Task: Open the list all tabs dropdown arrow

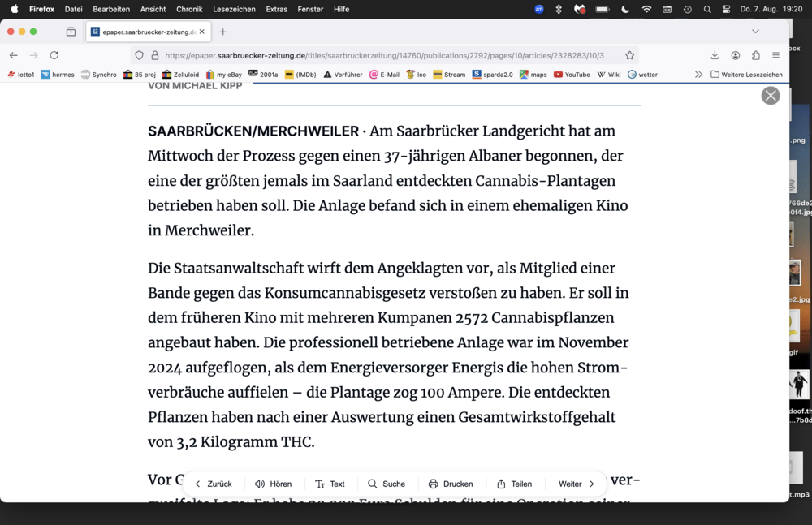Action: click(755, 32)
